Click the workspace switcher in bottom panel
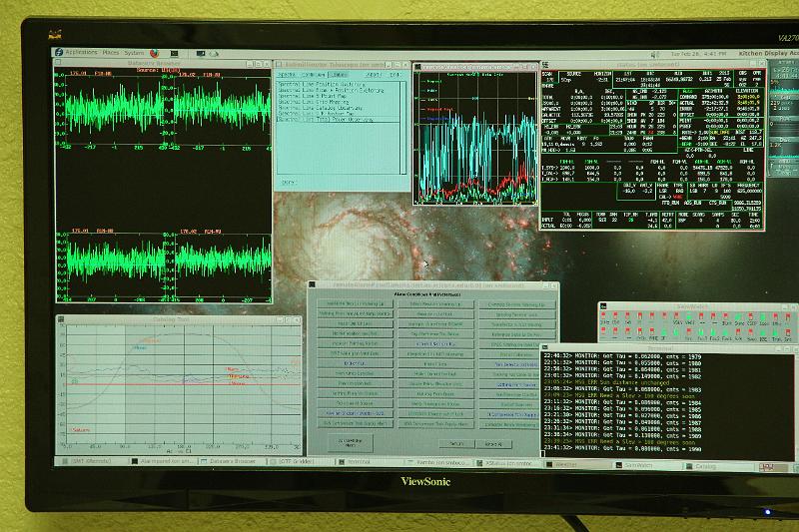 pyautogui.click(x=772, y=467)
